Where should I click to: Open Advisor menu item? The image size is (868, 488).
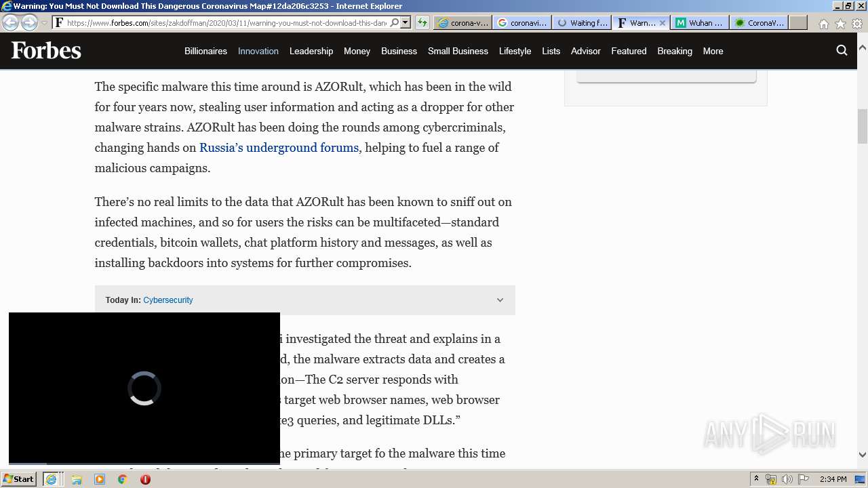click(586, 51)
